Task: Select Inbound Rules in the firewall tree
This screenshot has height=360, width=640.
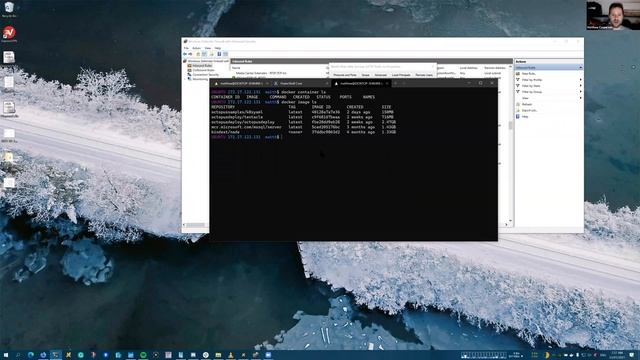Action: 202,65
